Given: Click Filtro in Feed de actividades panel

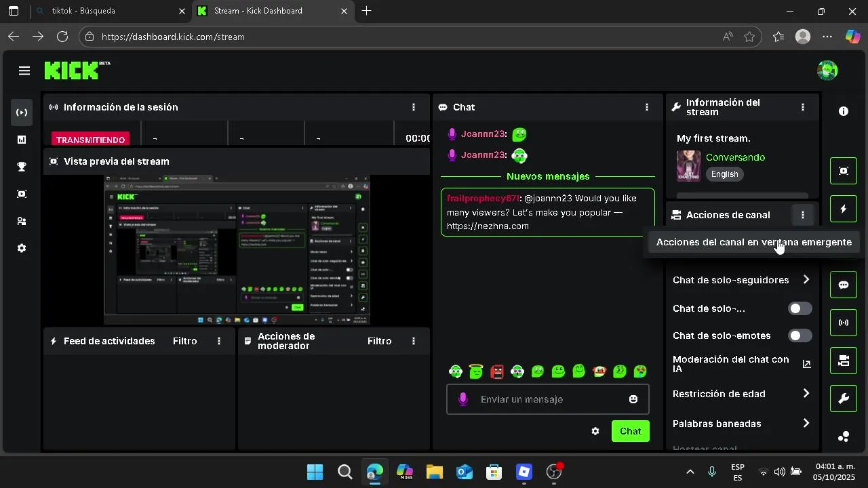Looking at the screenshot, I should coord(184,341).
